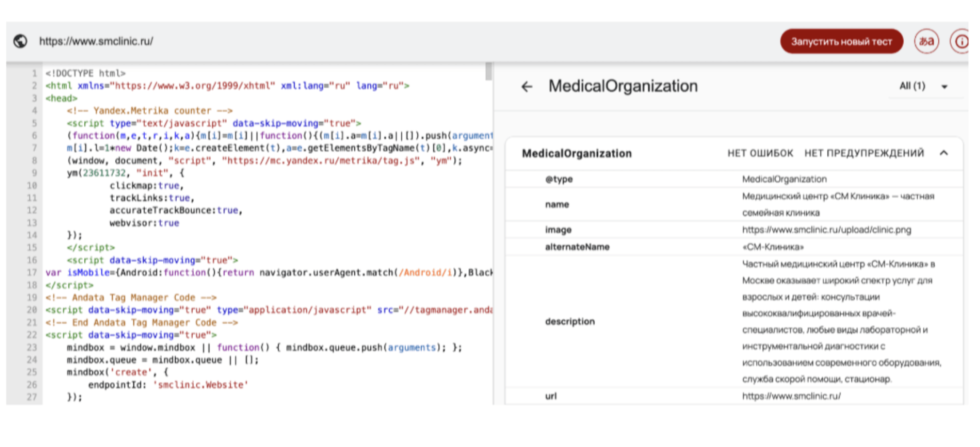The image size is (980, 447).
Task: Click the bold MedicalOrganization card title
Action: pos(577,153)
